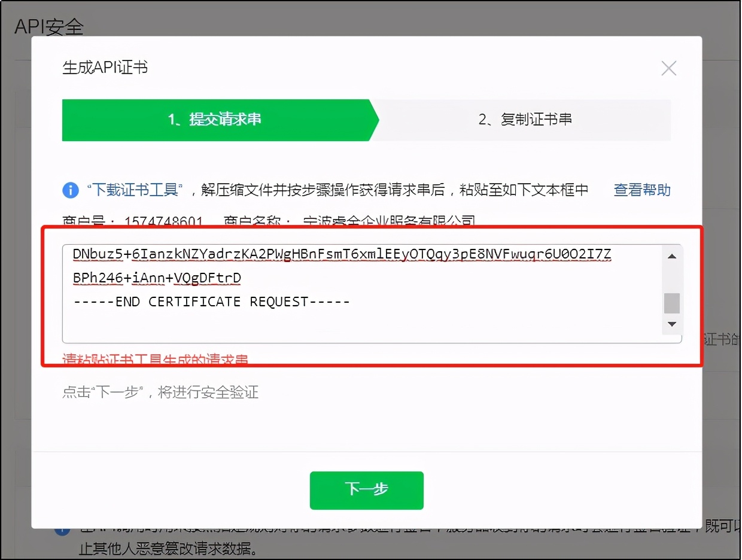
Task: Click the info circle next to API安全 note
Action: coord(63,531)
